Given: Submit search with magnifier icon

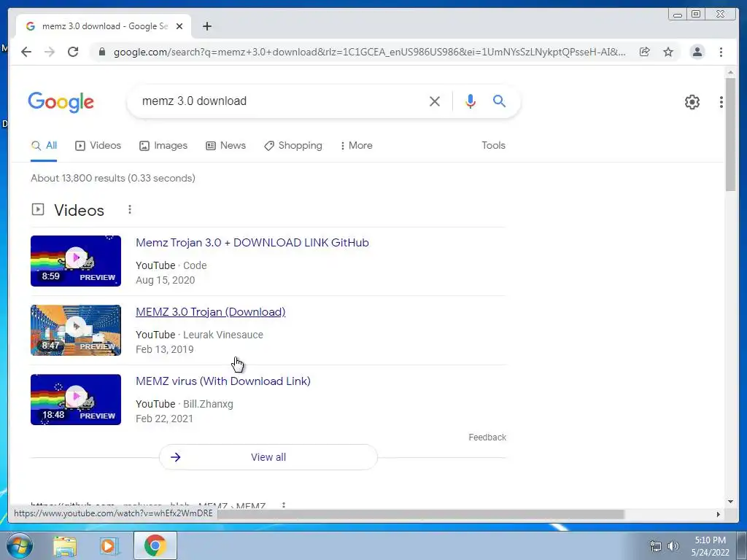Looking at the screenshot, I should (x=499, y=101).
